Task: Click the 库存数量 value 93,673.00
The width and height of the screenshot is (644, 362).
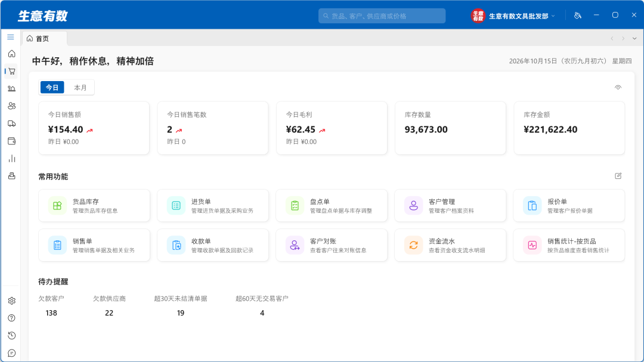Action: (426, 129)
